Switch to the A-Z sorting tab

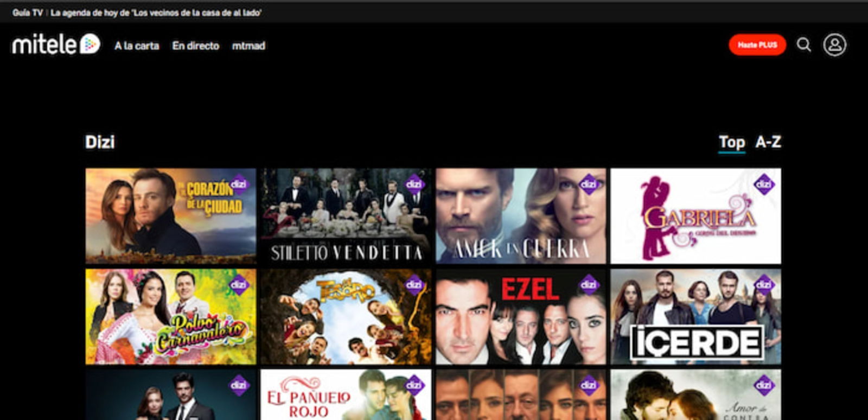point(768,142)
